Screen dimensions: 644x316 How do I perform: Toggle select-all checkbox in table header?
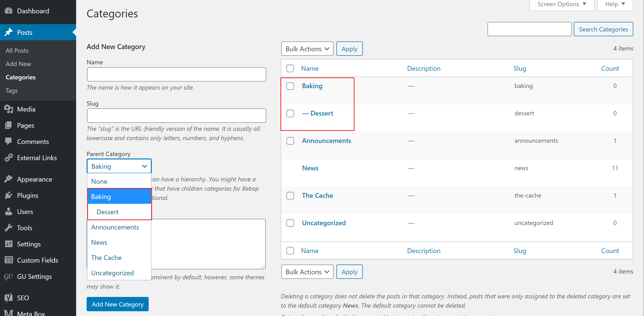290,68
